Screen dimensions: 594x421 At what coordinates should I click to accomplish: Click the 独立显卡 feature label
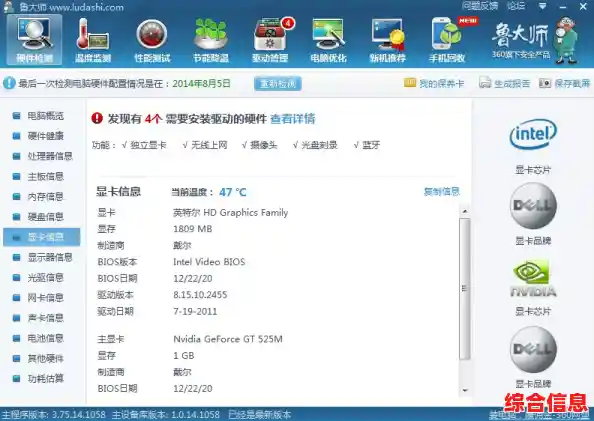point(148,145)
